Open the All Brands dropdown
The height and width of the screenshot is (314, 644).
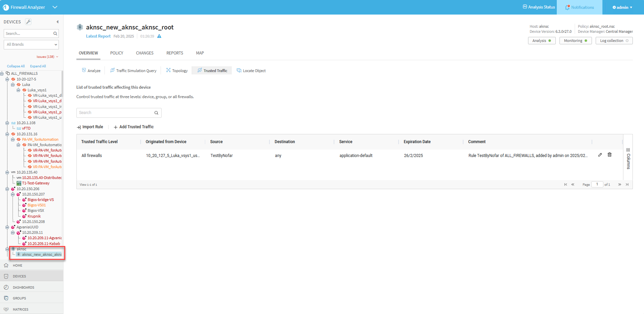[x=31, y=44]
